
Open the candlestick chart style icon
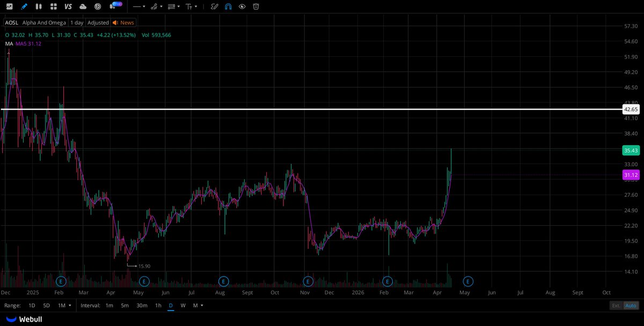[39, 6]
